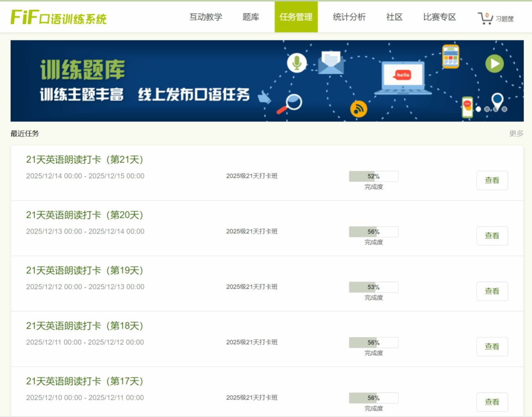Screen dimensions: 532x417
Task: Go to the 统计分析 tab
Action: (x=349, y=17)
